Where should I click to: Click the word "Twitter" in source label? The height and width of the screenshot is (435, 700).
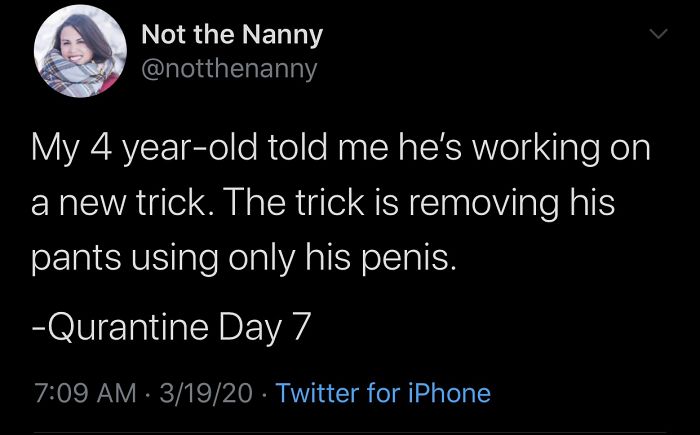318,393
